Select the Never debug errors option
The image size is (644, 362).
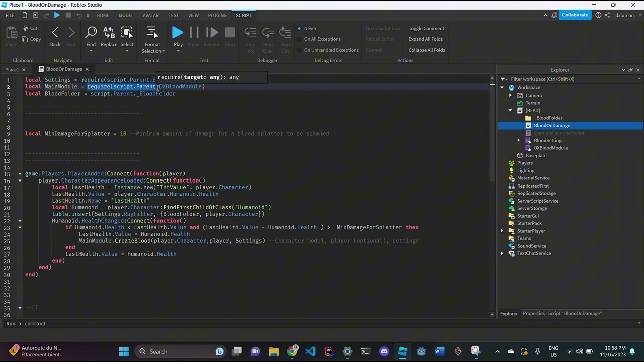[x=307, y=28]
